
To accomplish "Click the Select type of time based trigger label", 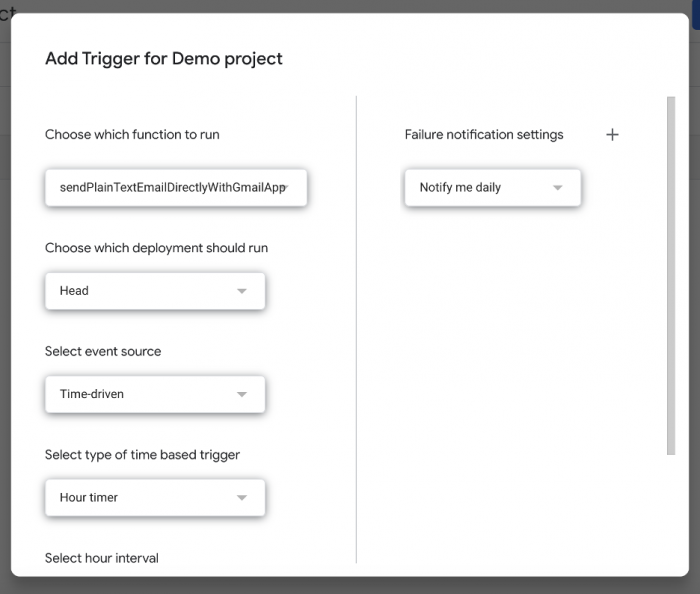I will (x=142, y=455).
